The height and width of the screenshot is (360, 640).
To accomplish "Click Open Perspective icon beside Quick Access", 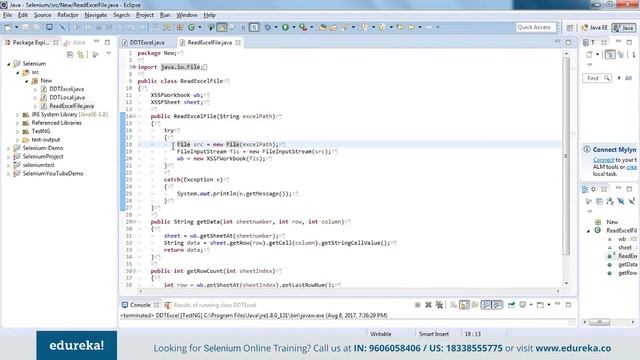I will point(569,27).
